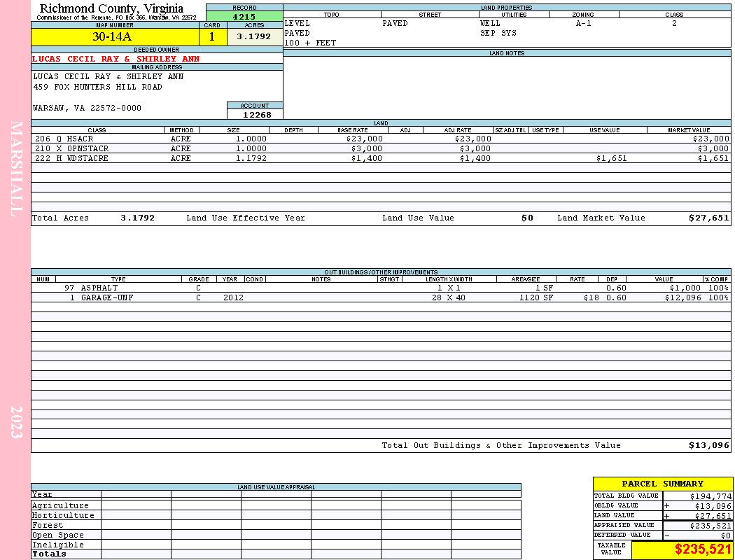Click the garage rate $18
Viewport: 735px width, 560px height.
591,297
